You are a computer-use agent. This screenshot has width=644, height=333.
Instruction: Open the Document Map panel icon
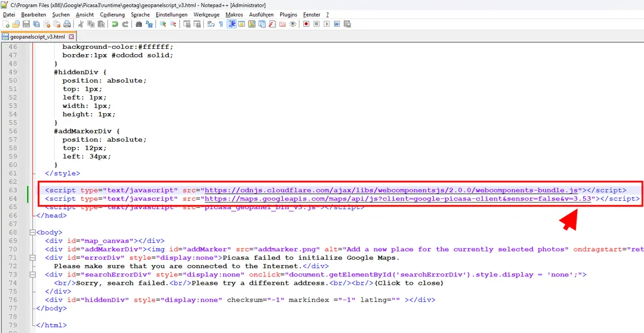click(252, 24)
